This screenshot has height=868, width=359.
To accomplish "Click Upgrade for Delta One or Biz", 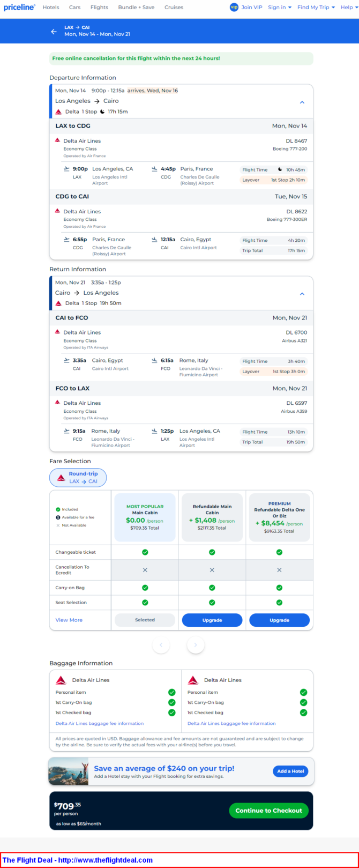I will click(x=279, y=620).
